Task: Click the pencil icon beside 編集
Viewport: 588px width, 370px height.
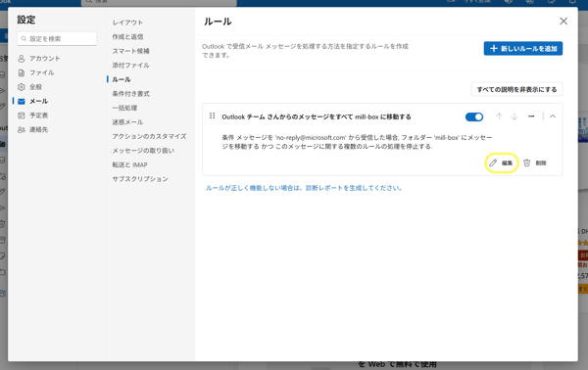Action: [493, 162]
